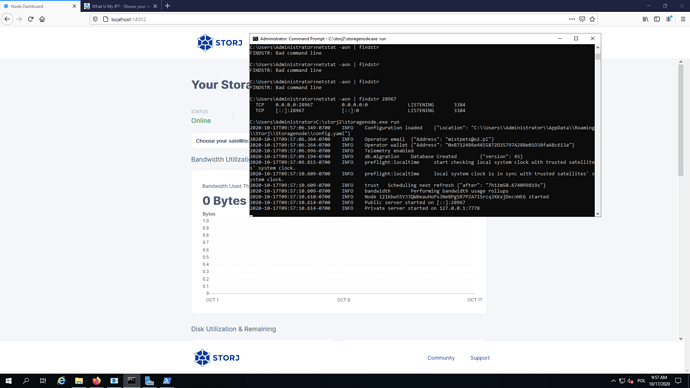Maximize the Command Prompt window
Screen dimensions: 690x388
[x=576, y=39]
